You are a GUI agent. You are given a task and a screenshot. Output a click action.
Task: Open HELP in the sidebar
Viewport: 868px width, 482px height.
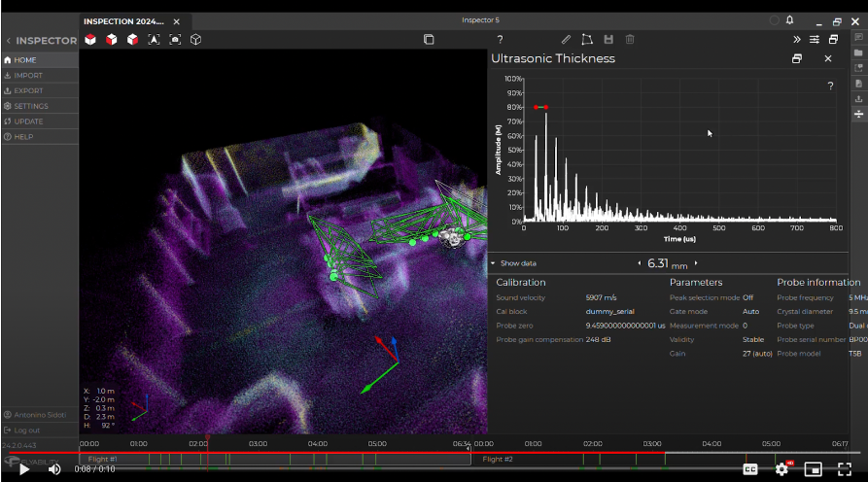coord(40,137)
